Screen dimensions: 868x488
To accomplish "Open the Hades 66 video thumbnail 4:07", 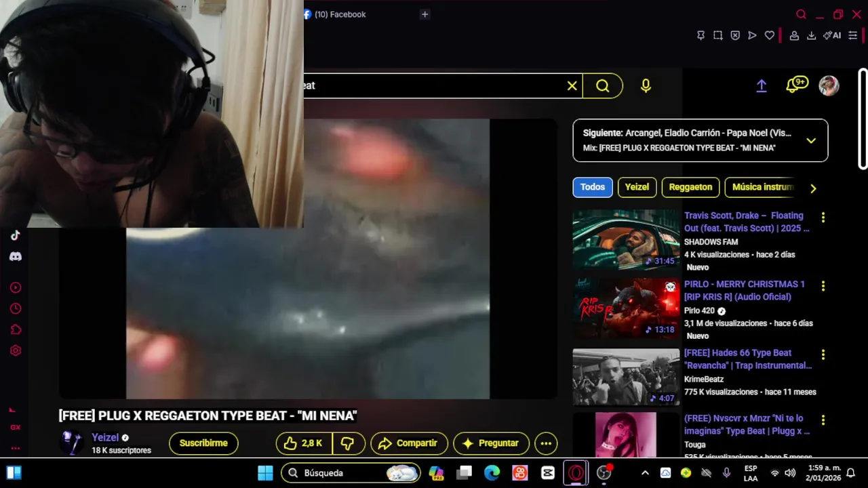I will click(x=626, y=377).
